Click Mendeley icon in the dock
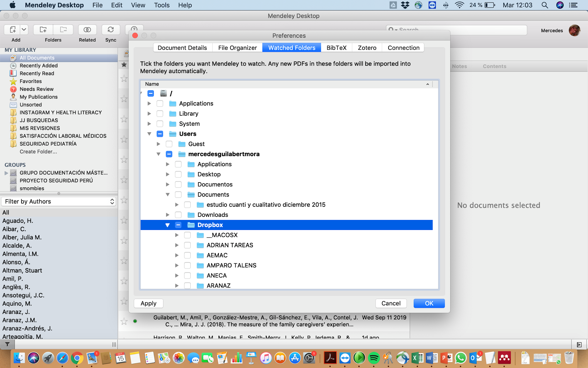This screenshot has width=588, height=368. tap(504, 358)
